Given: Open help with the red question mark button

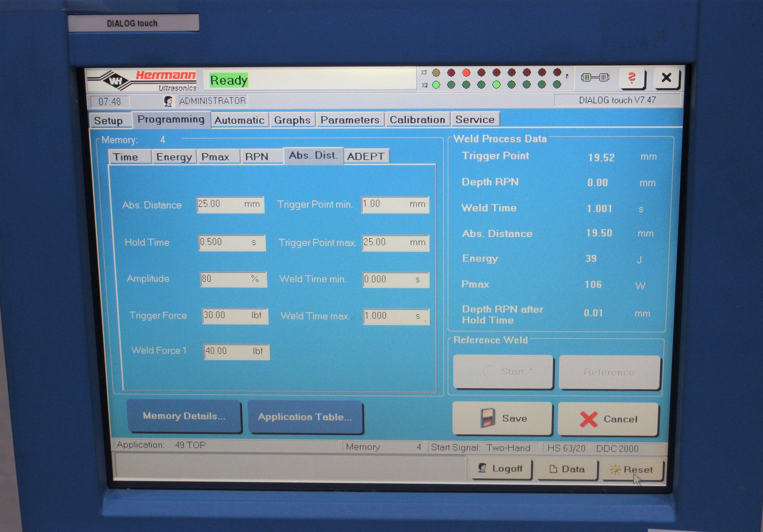Looking at the screenshot, I should coord(632,79).
